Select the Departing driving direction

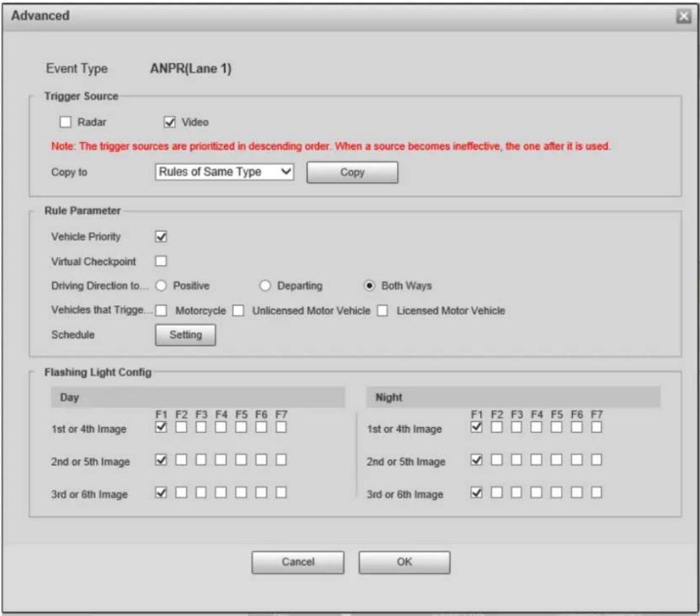pos(265,286)
